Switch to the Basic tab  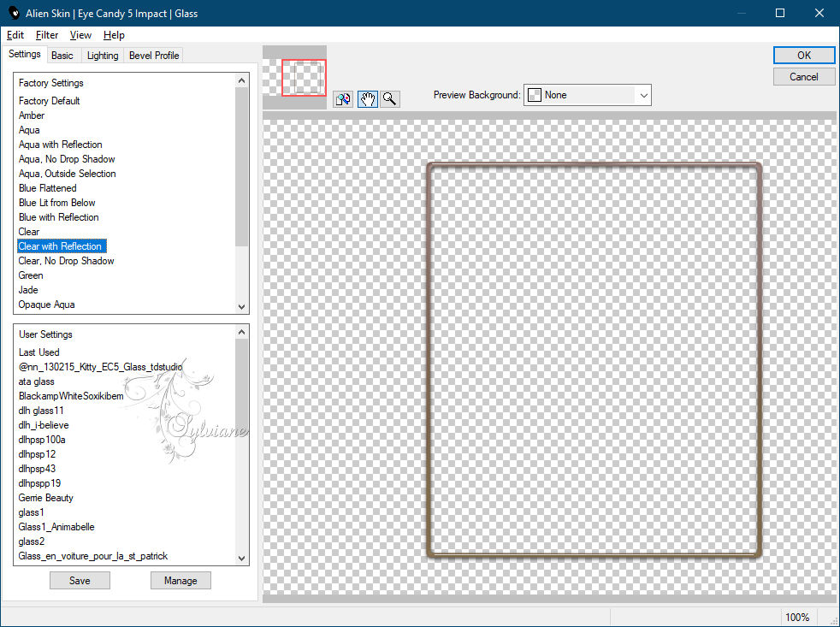point(62,56)
